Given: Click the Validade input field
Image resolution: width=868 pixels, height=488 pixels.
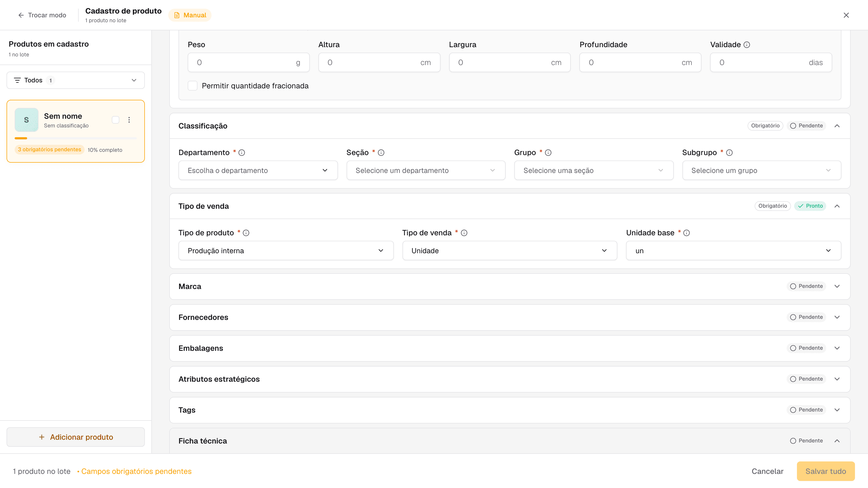Looking at the screenshot, I should (x=771, y=62).
